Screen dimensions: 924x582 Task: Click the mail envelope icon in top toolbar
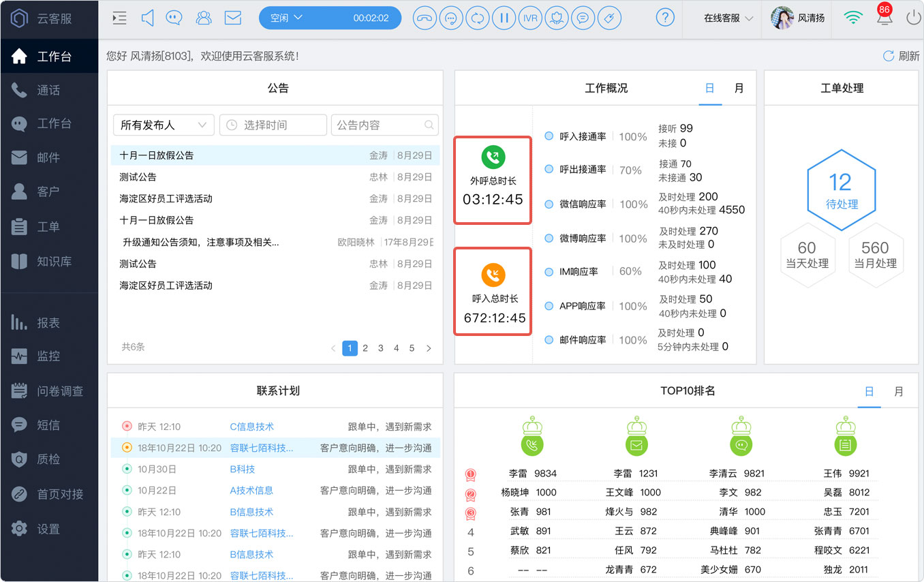[x=233, y=18]
